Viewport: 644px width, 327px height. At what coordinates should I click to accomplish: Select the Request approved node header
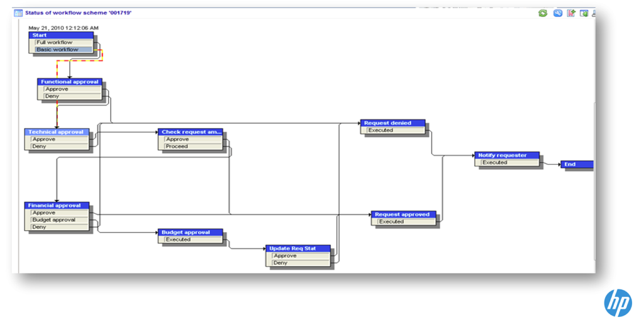pyautogui.click(x=403, y=214)
